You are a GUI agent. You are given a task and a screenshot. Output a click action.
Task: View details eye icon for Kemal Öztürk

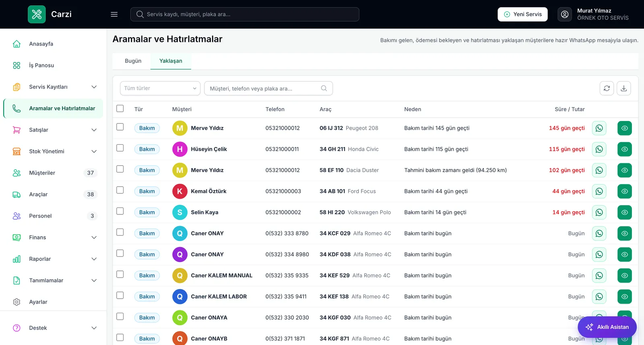click(624, 191)
